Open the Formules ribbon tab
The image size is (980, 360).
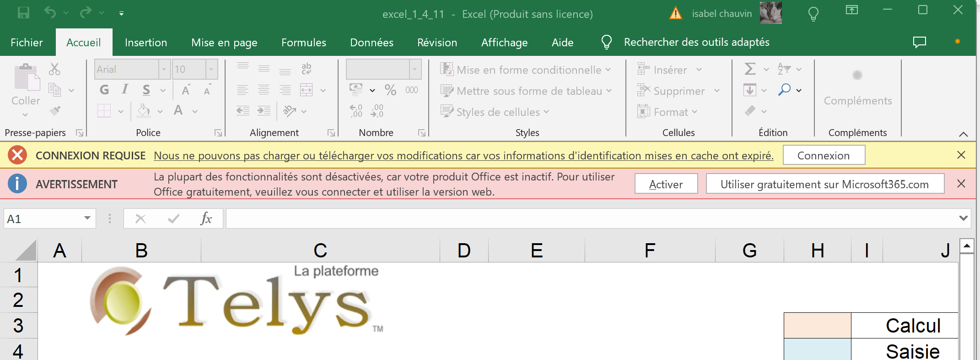click(304, 43)
